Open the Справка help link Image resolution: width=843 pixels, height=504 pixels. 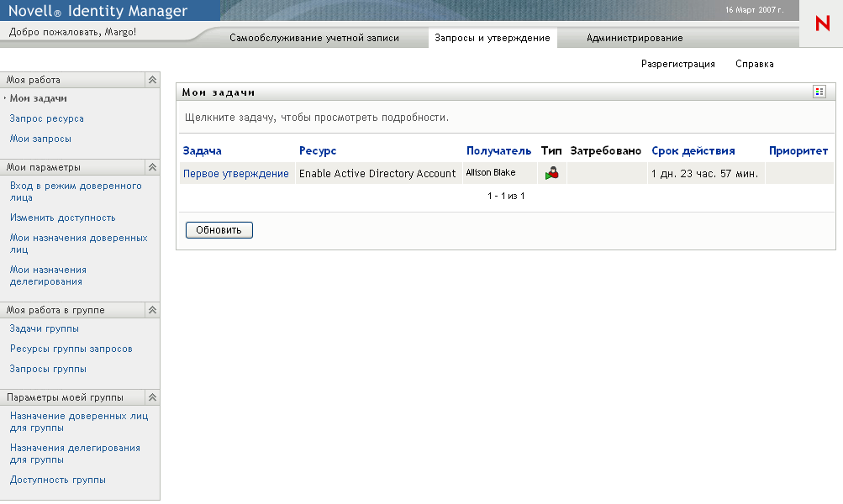tap(754, 64)
